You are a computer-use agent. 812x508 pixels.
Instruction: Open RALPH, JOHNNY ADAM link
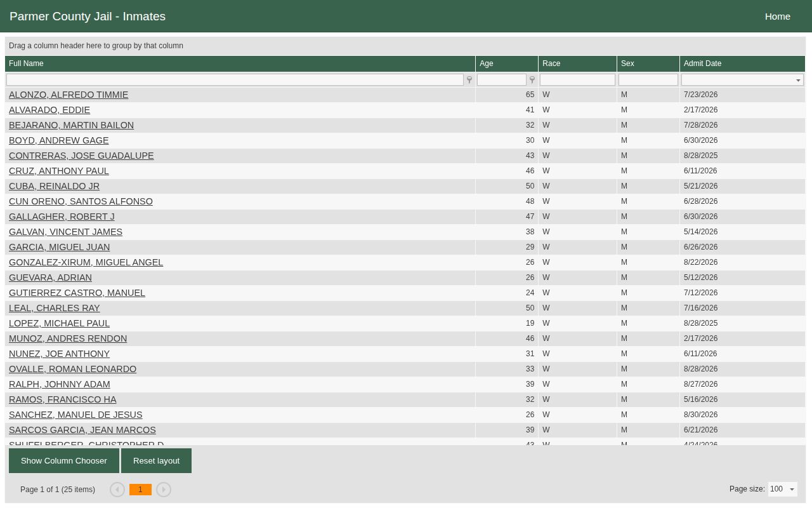tap(59, 384)
